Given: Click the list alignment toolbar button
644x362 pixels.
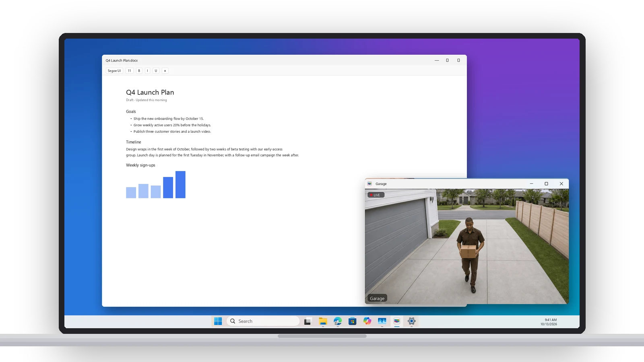Looking at the screenshot, I should pos(165,71).
